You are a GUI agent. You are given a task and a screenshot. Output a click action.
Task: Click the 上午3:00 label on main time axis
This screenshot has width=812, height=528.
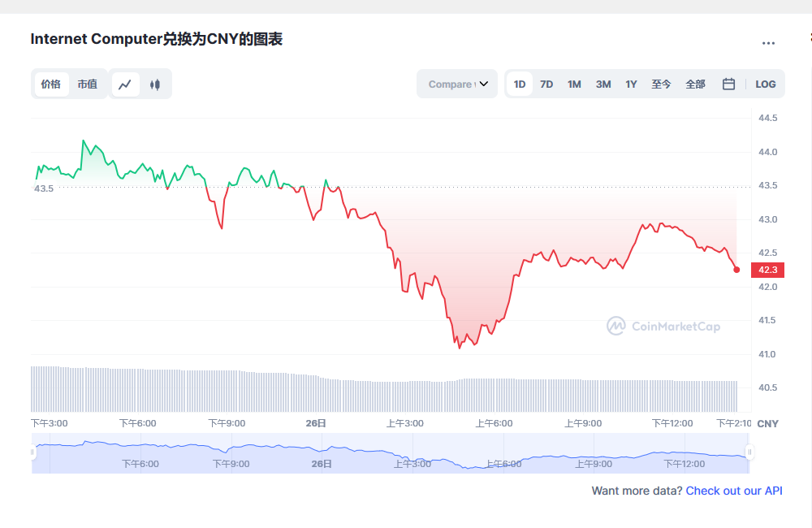(405, 423)
